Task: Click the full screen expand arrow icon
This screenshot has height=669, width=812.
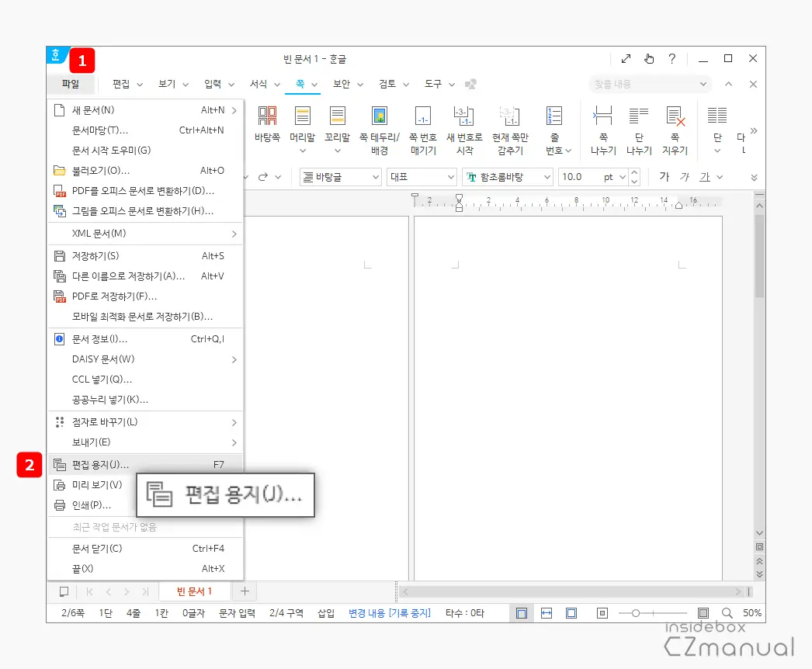Action: click(x=626, y=58)
